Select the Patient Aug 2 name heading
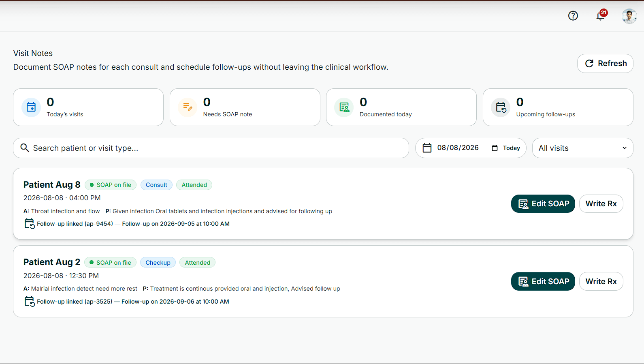The height and width of the screenshot is (364, 644). point(52,262)
